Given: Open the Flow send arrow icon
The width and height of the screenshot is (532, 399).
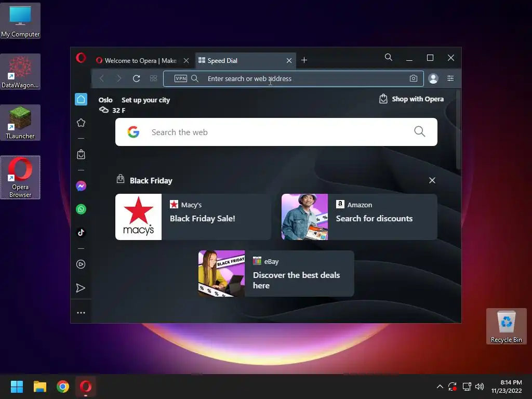Looking at the screenshot, I should [x=81, y=288].
